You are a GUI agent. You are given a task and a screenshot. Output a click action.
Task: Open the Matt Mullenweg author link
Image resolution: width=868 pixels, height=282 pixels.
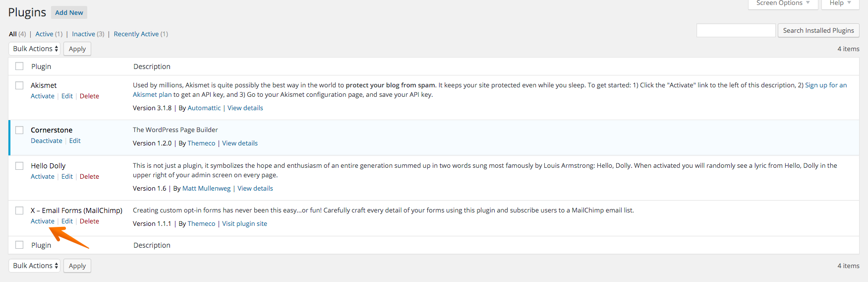tap(206, 188)
